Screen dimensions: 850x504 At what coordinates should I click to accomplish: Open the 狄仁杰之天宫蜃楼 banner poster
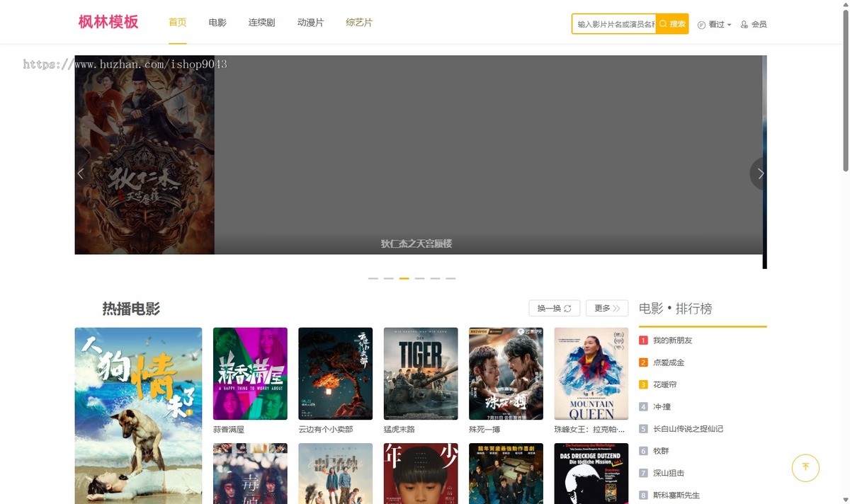pyautogui.click(x=144, y=155)
